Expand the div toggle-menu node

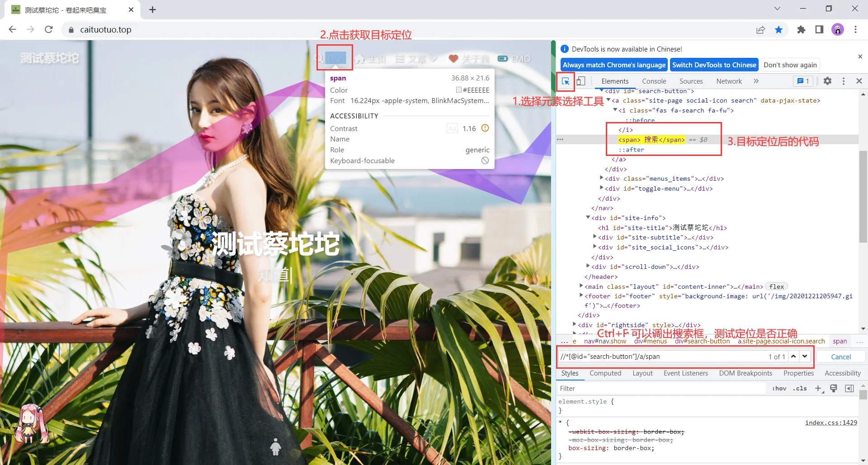pos(602,188)
